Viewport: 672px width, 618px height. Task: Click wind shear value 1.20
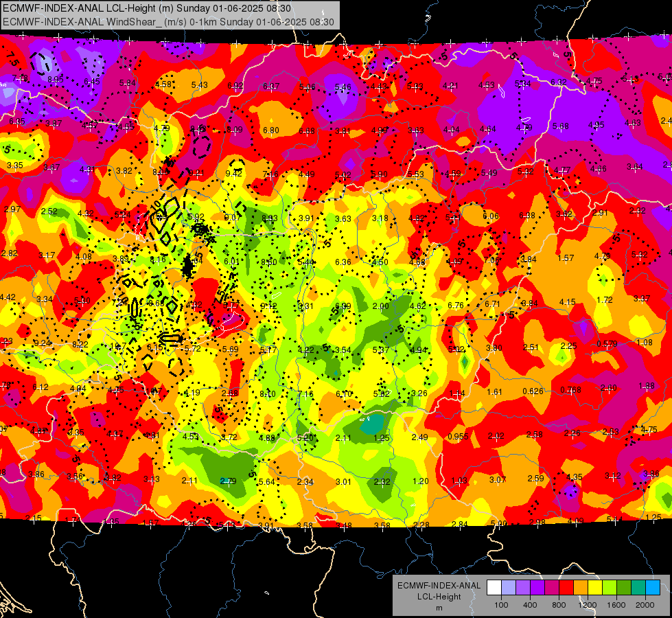point(420,481)
